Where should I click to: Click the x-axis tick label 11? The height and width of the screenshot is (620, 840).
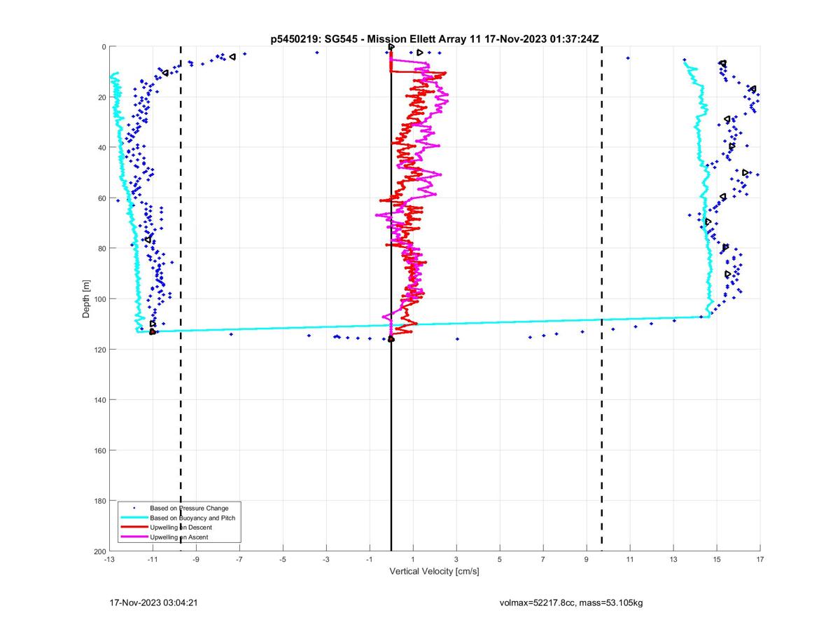coord(630,560)
